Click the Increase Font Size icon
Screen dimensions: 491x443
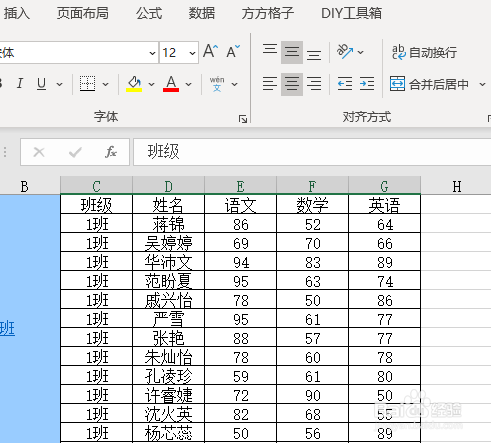click(x=211, y=52)
